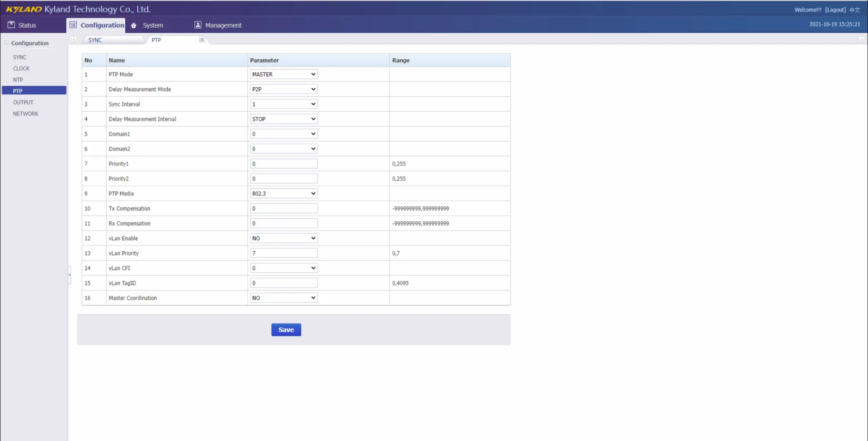Click the Kyland logo
Image resolution: width=868 pixels, height=441 pixels.
24,10
